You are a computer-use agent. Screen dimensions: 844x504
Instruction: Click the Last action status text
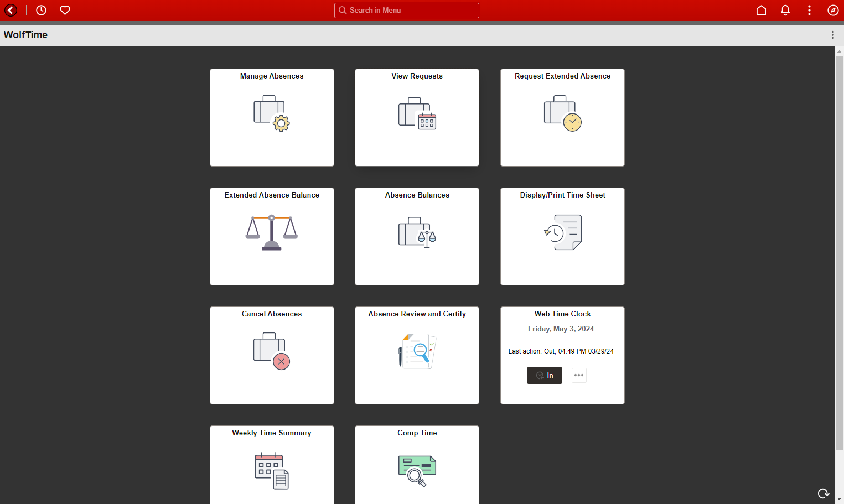(561, 351)
